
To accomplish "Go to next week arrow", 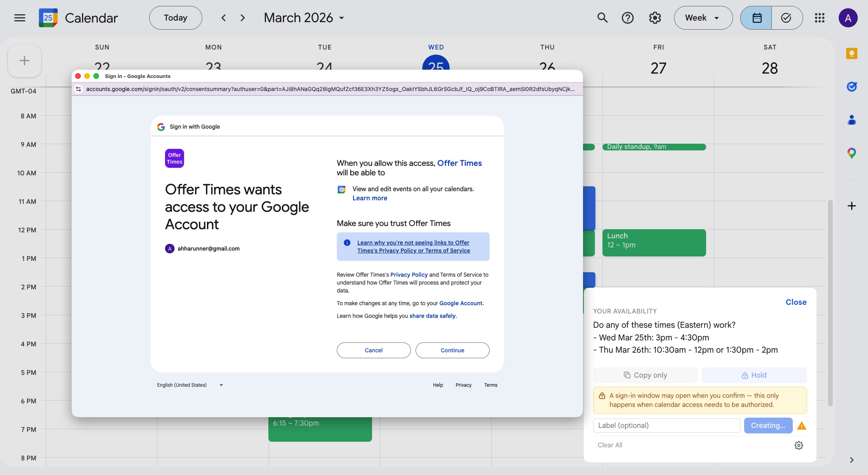I will pyautogui.click(x=243, y=18).
